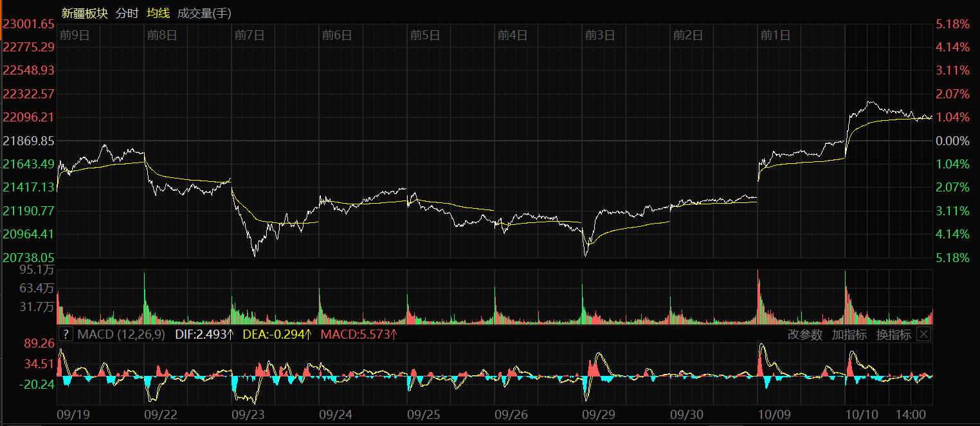Open 改参数 to modify MACD parameters
980x426 pixels.
click(x=805, y=335)
